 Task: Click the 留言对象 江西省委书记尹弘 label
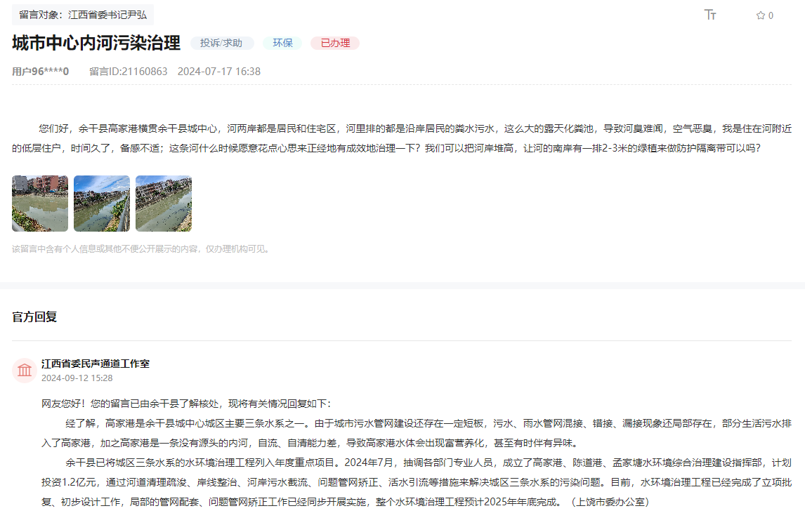pyautogui.click(x=83, y=15)
